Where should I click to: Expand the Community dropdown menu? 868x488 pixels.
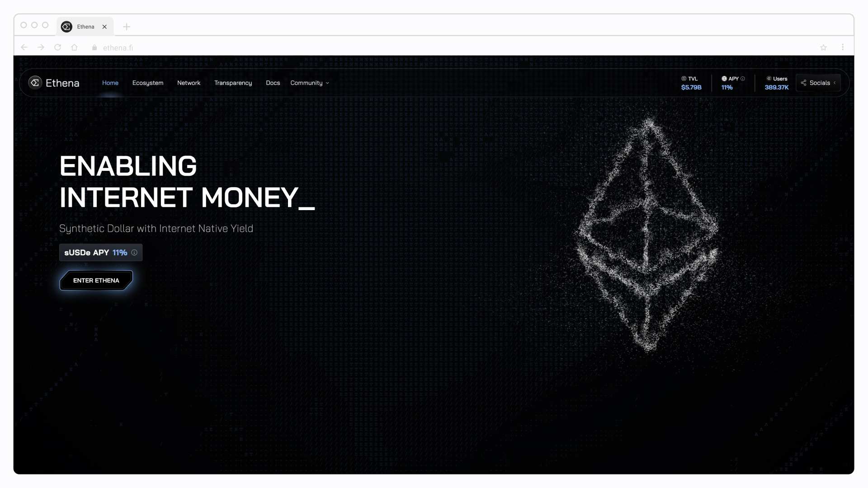click(309, 82)
